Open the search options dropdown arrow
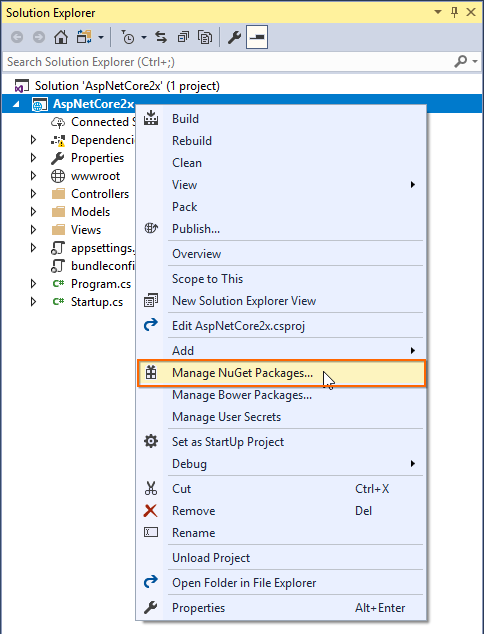 (x=475, y=61)
